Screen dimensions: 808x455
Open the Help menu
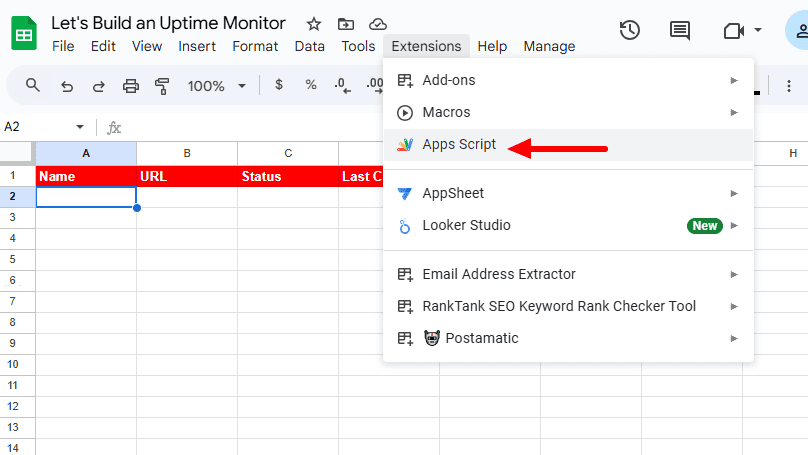(492, 46)
